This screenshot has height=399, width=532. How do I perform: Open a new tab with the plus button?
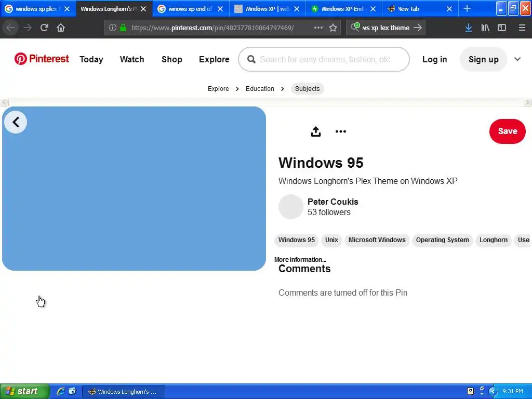[467, 8]
